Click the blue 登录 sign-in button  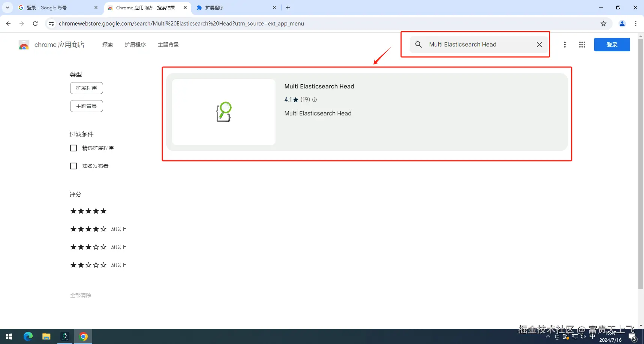click(612, 45)
